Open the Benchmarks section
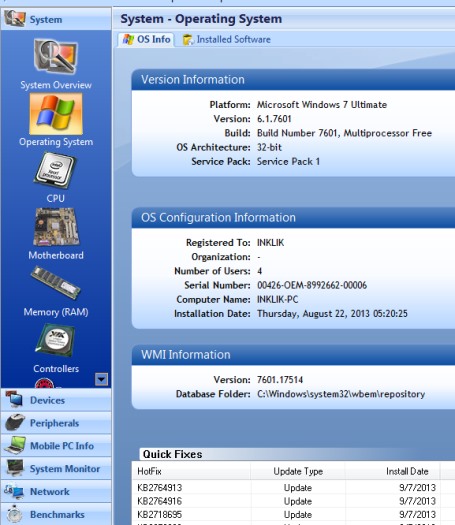Screen dimensions: 455x525 pos(56,514)
